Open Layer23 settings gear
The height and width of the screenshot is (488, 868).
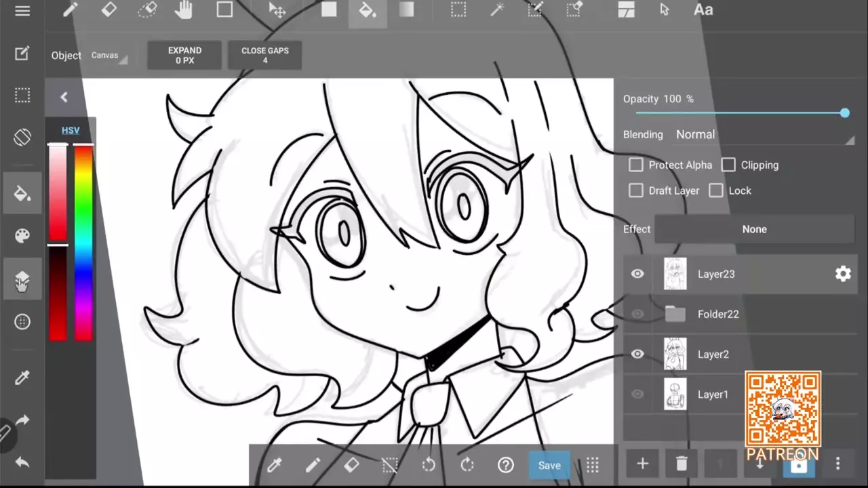tap(843, 274)
